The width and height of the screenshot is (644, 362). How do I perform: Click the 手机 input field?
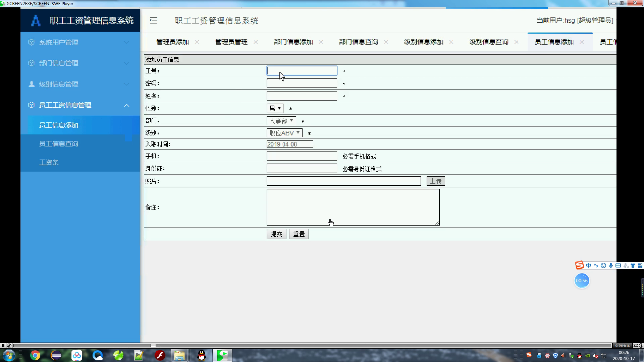point(302,156)
